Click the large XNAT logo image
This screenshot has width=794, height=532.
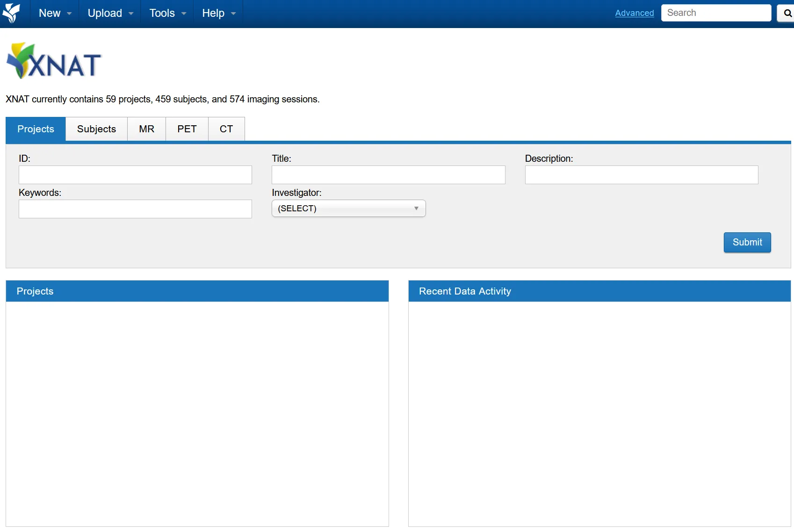click(54, 61)
